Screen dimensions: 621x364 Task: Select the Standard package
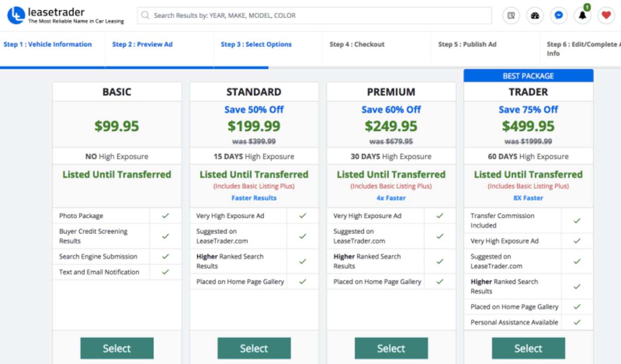[x=254, y=348]
